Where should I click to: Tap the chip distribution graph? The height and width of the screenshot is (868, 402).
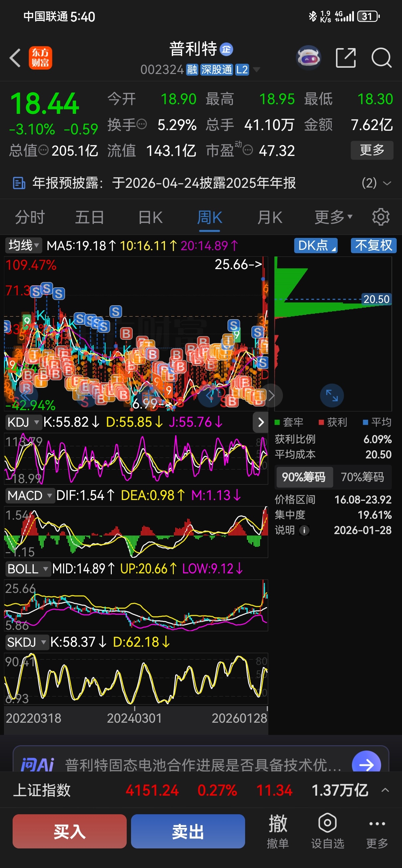(x=333, y=333)
